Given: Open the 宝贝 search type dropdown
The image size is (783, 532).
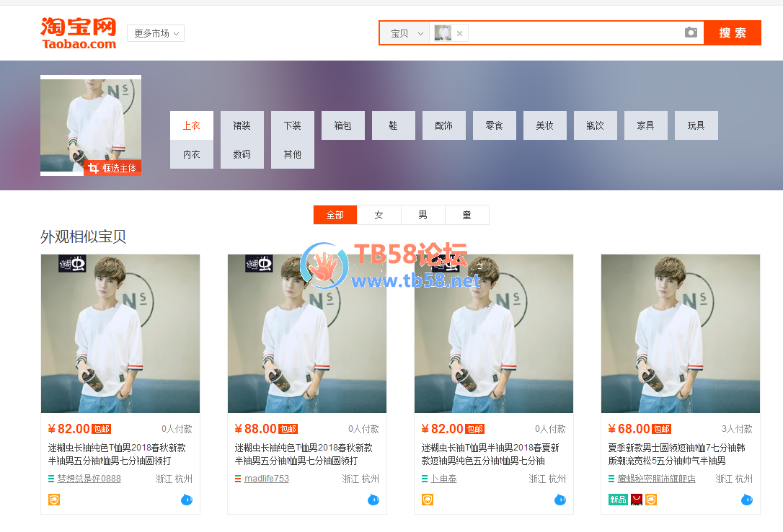Looking at the screenshot, I should [406, 33].
